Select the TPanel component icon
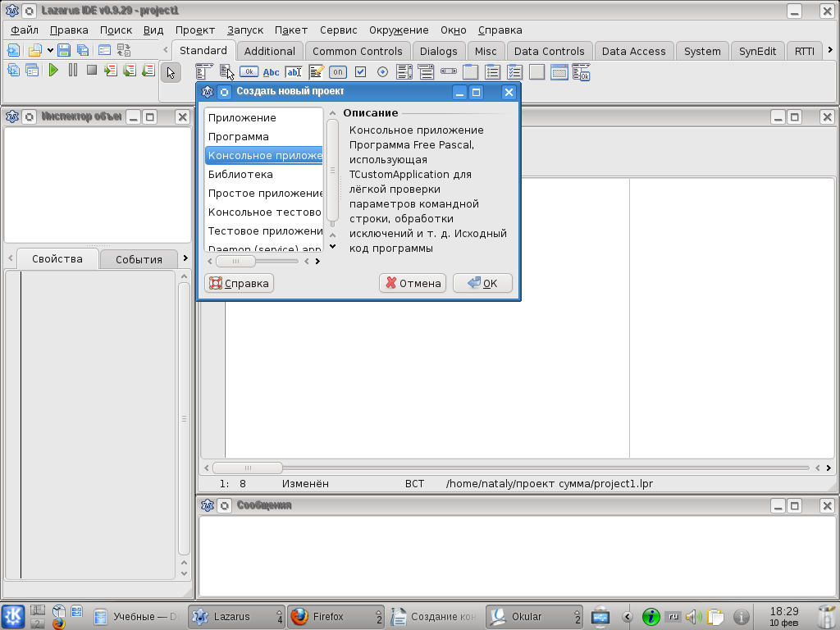 click(536, 72)
